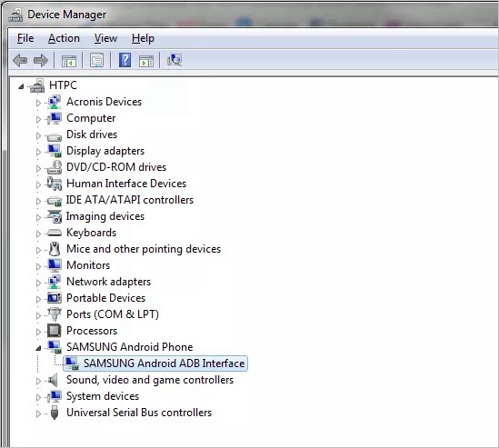Expand the Processors category

pos(38,332)
